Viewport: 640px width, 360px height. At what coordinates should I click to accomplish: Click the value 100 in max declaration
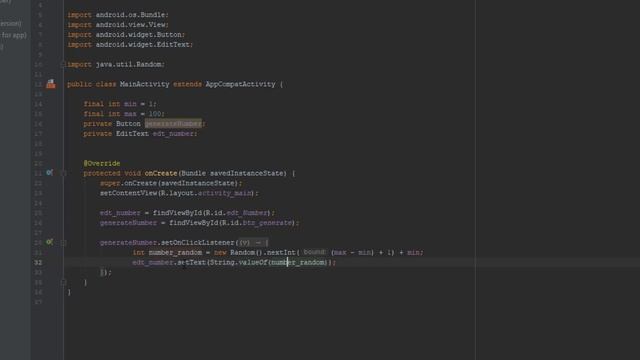pos(155,114)
